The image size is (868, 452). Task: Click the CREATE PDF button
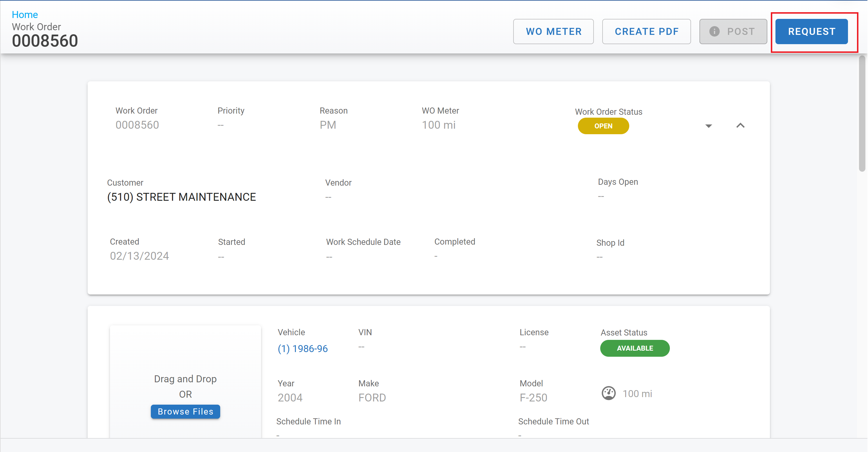click(646, 31)
